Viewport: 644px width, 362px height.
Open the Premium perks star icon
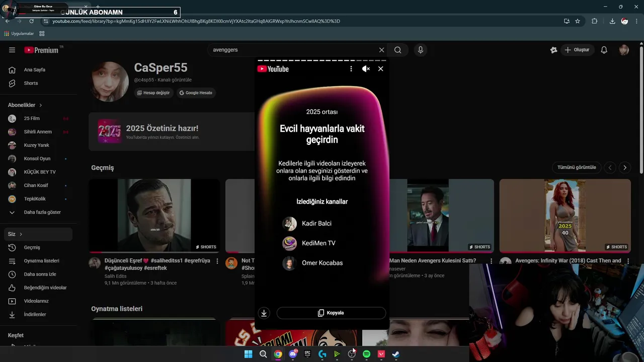point(553,50)
